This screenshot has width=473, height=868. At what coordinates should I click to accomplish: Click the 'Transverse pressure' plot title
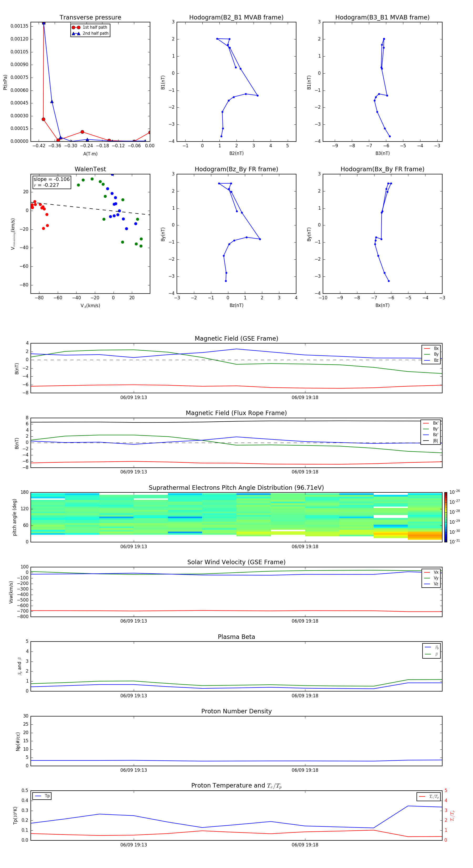click(x=90, y=18)
